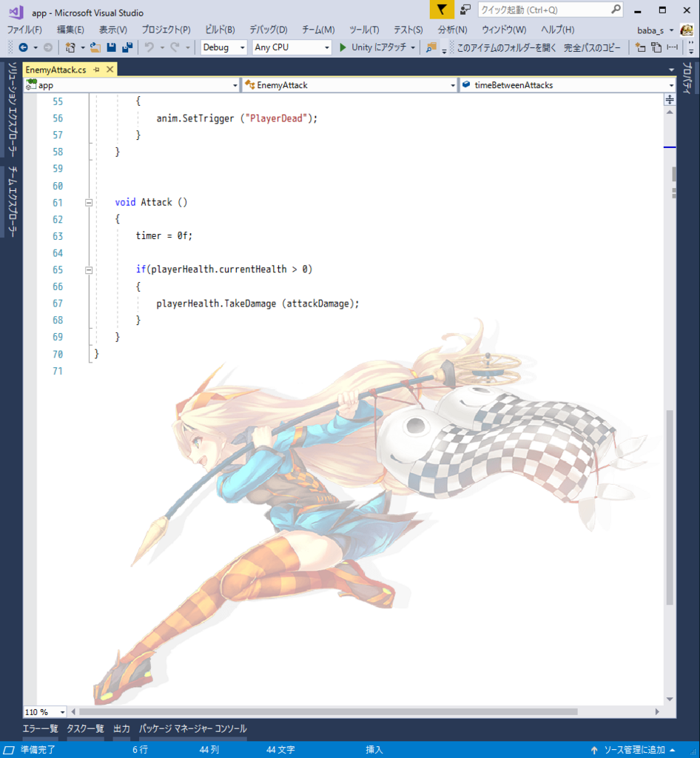The height and width of the screenshot is (758, 700).
Task: Open the EnemyAttack class navigation dropdown
Action: click(x=350, y=85)
